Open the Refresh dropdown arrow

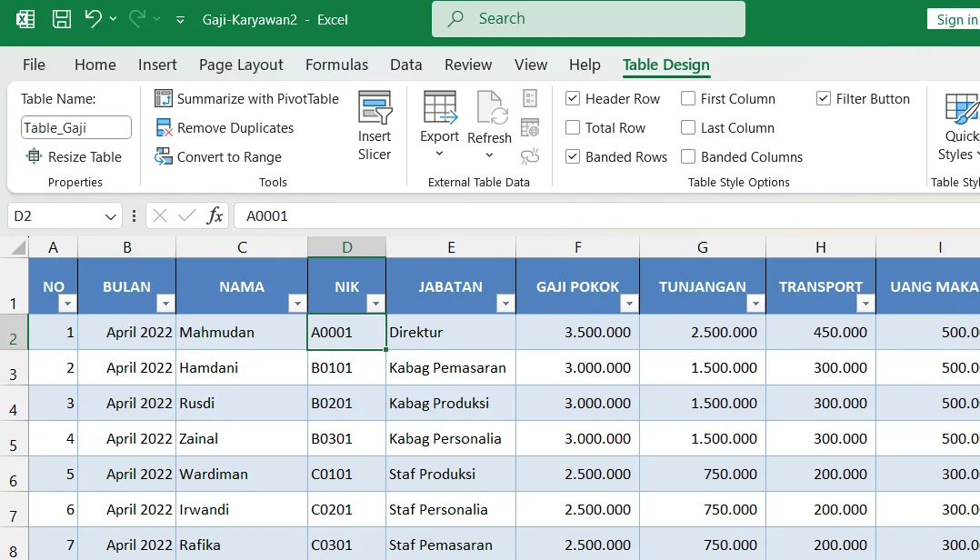pos(489,155)
